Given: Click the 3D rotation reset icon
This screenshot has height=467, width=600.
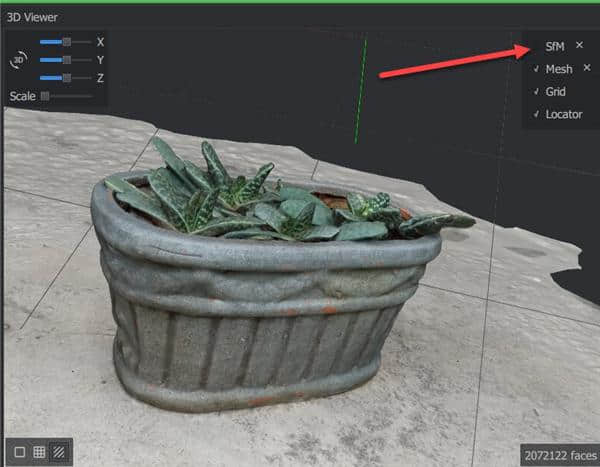Looking at the screenshot, I should click(x=18, y=60).
